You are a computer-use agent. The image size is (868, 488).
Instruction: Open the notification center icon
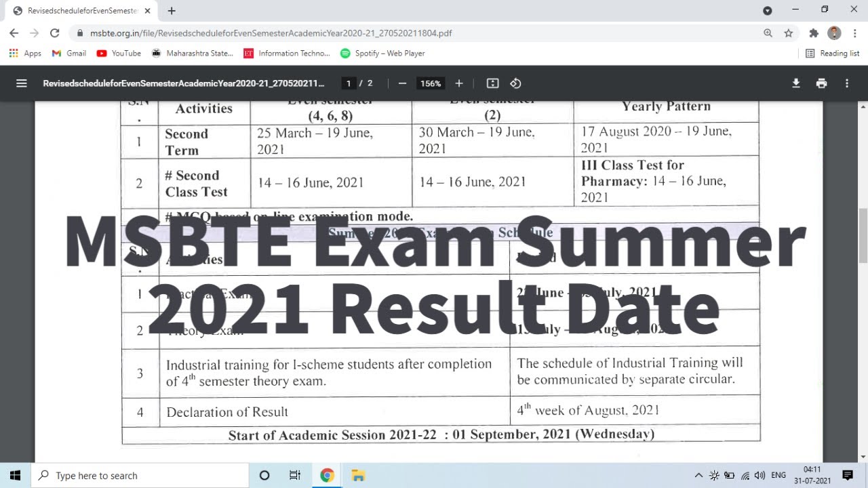click(x=848, y=475)
